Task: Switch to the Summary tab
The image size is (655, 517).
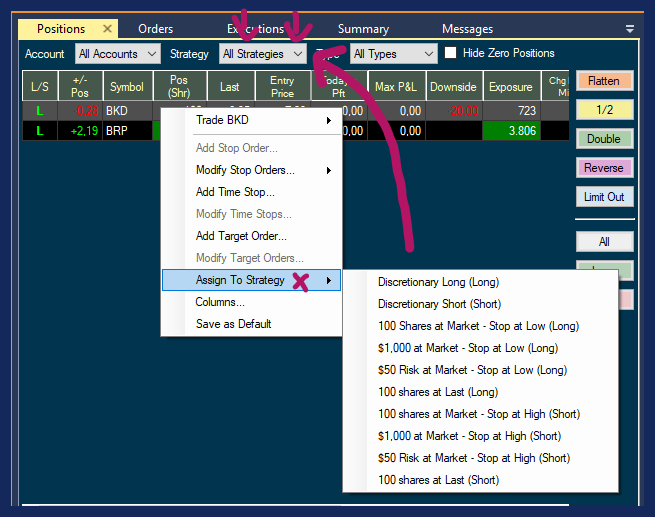Action: tap(363, 29)
